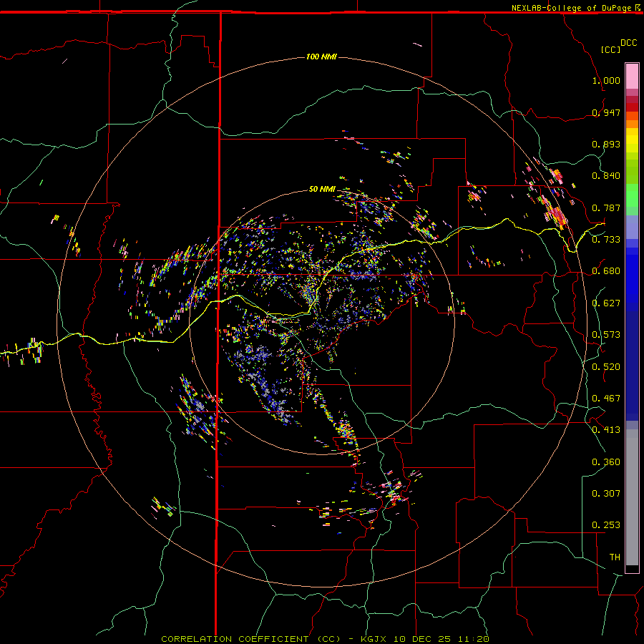Click the CORRELATION COEFFICIENT (CC) KGJX caption
Image resolution: width=644 pixels, height=644 pixels.
tap(325, 639)
